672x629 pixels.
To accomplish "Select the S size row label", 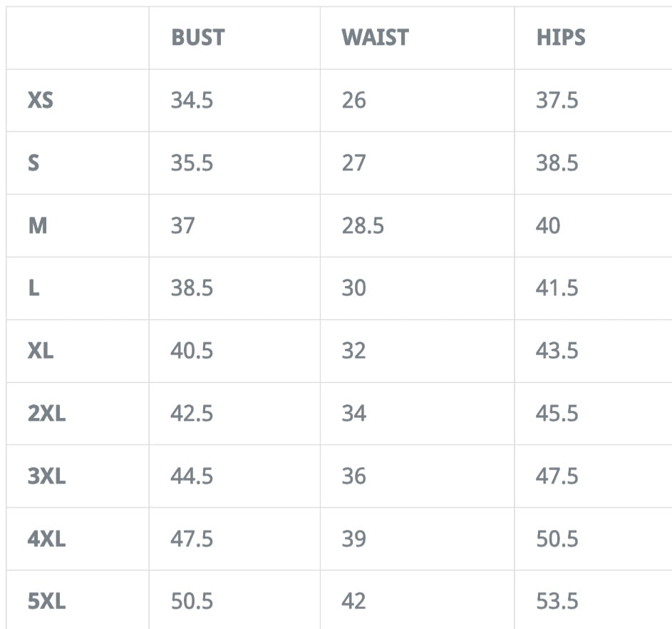I will pos(33,163).
